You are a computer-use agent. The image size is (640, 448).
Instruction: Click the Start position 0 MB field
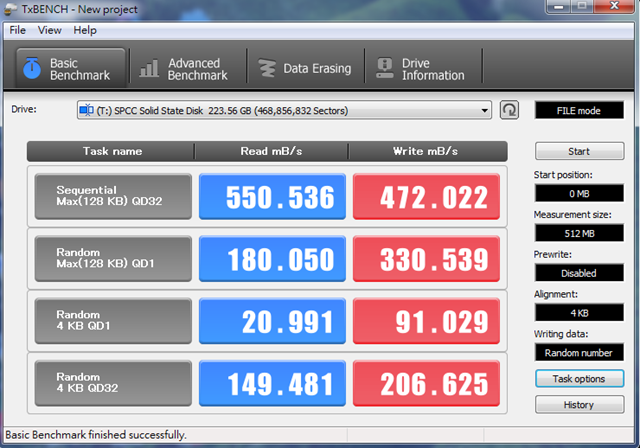pos(579,193)
